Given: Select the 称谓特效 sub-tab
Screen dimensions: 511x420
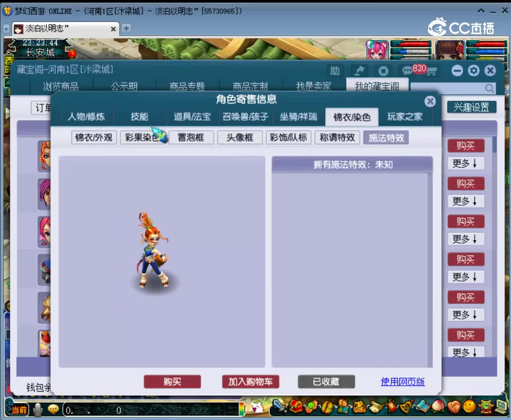Looking at the screenshot, I should tap(337, 137).
